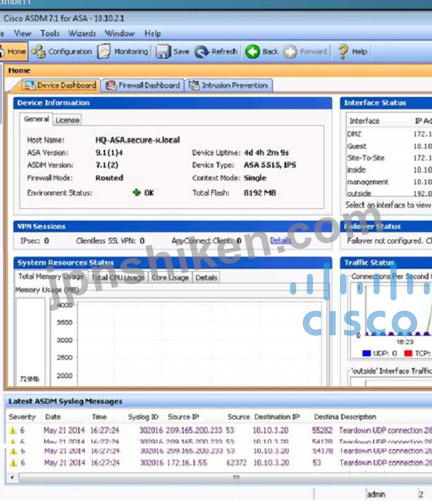The height and width of the screenshot is (504, 432).
Task: Click the Total Flash value 8192 MB
Action: pyautogui.click(x=259, y=193)
